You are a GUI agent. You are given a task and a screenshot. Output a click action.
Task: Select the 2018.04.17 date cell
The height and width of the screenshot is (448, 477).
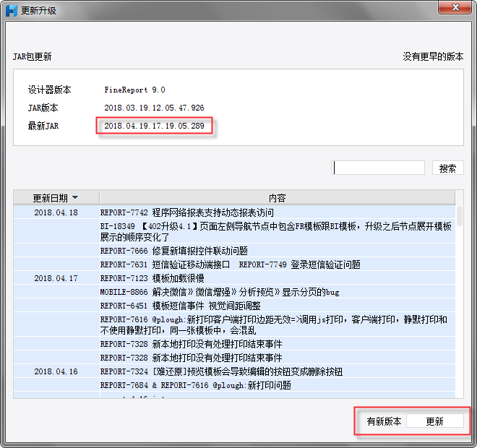click(x=56, y=278)
